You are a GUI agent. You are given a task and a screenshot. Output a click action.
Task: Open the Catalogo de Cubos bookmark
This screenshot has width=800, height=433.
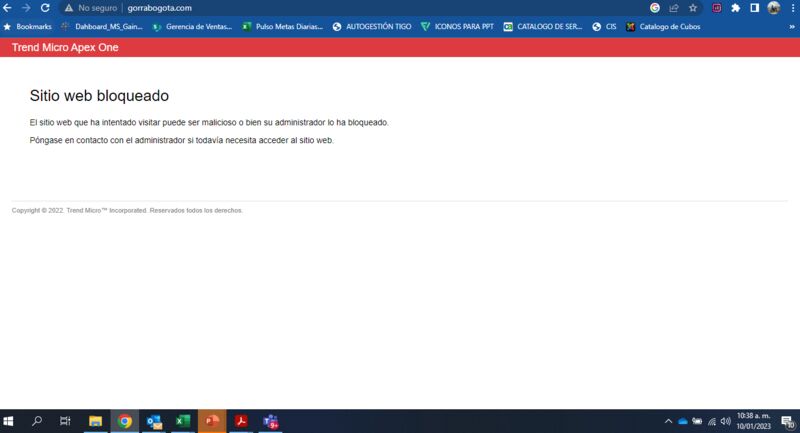tap(663, 27)
